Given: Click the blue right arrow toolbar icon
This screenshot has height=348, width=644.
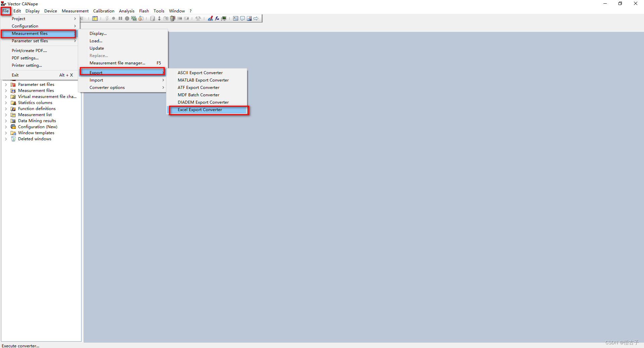Looking at the screenshot, I should tap(256, 18).
